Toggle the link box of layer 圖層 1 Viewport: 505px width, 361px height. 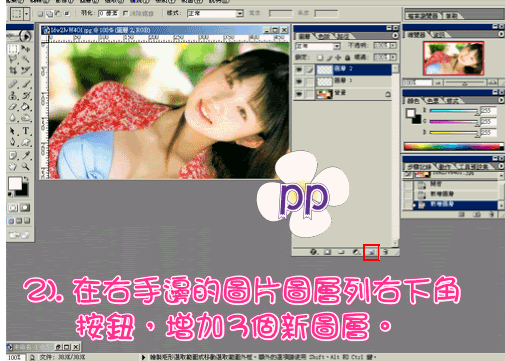[310, 81]
